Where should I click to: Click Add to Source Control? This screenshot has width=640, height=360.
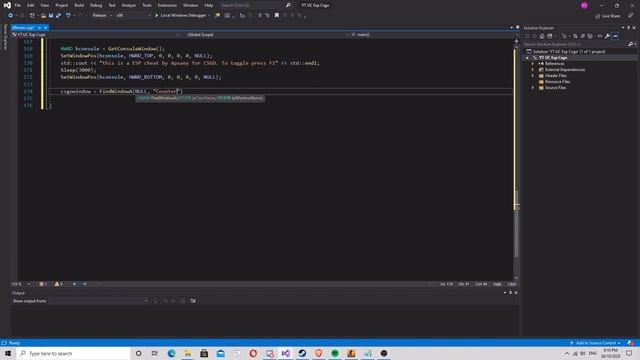click(x=596, y=343)
